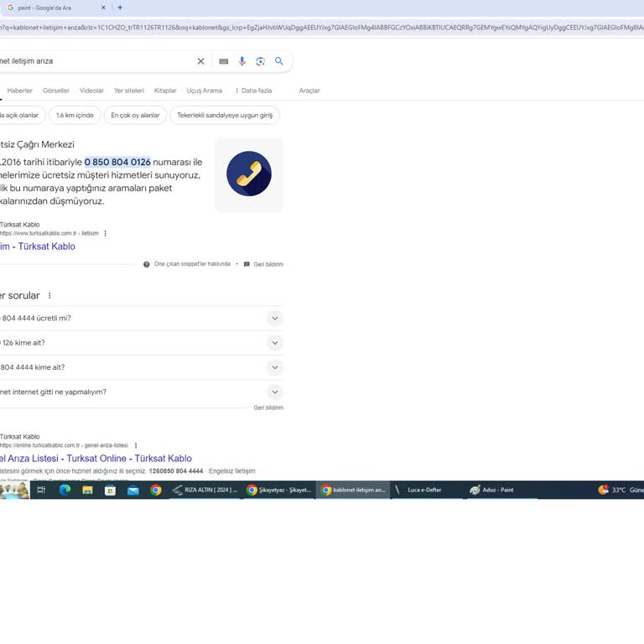
Task: Click 'Geri bildirim' under the featured snippet
Action: [268, 264]
